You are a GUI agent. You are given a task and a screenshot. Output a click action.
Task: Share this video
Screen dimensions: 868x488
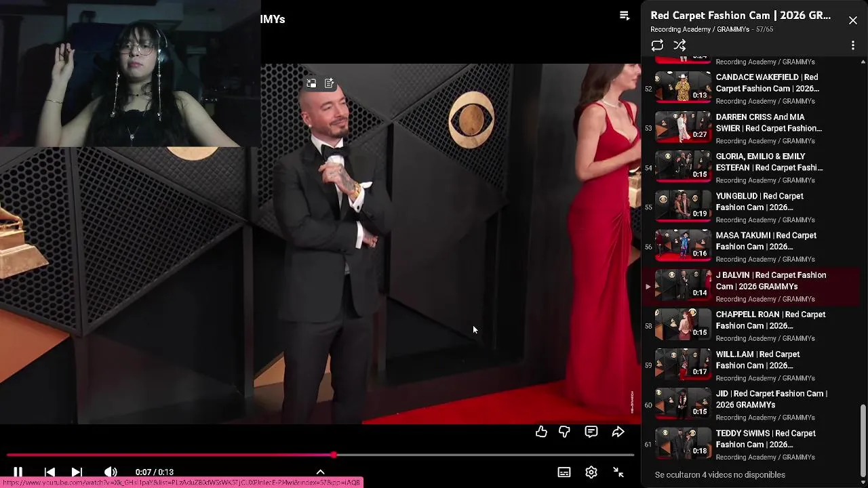point(618,432)
